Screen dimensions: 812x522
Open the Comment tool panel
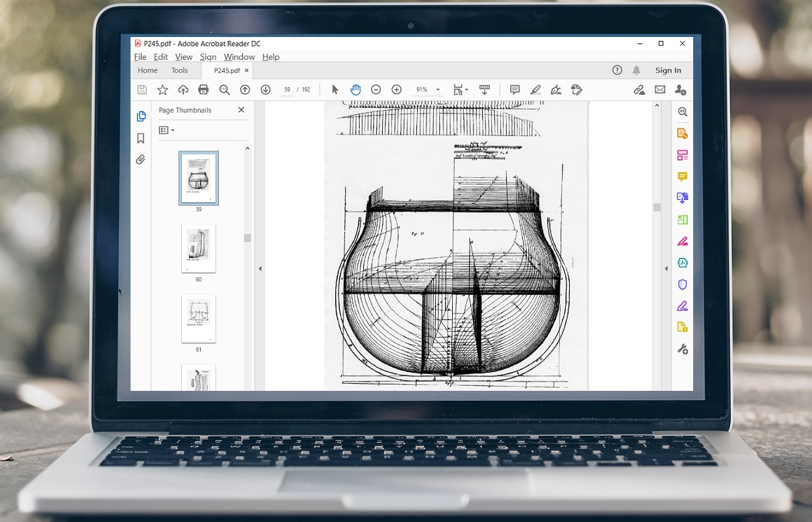682,176
